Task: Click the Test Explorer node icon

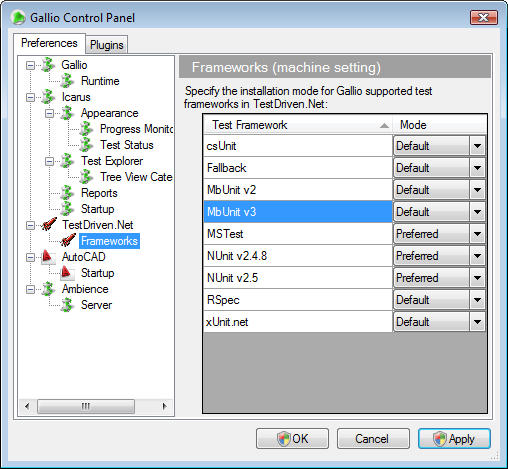Action: pos(67,161)
